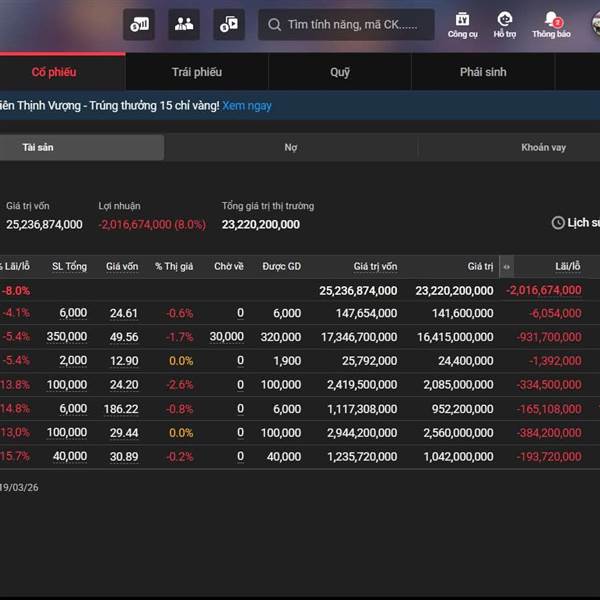Open the people group icon button
600x600 pixels.
(x=184, y=24)
